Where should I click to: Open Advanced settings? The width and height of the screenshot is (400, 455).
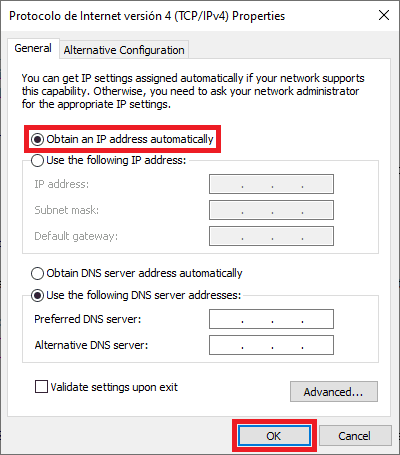tap(334, 392)
